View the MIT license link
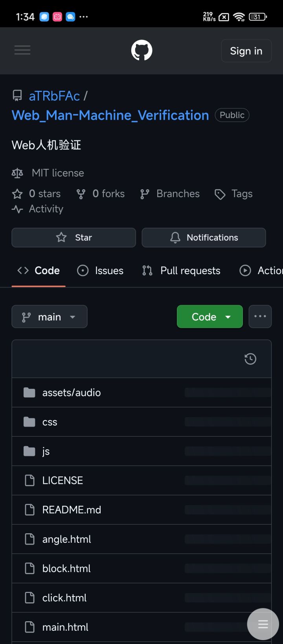Viewport: 283px width, 644px height. 58,173
